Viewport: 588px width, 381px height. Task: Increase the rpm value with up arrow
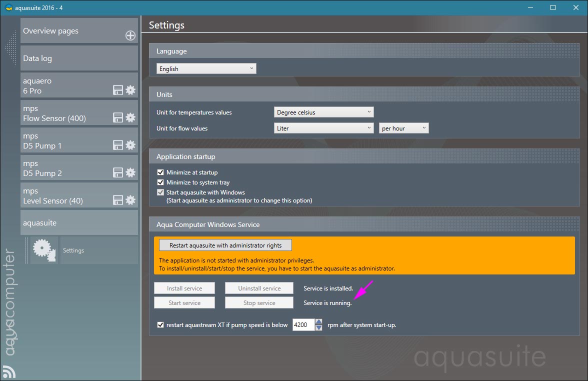click(319, 322)
